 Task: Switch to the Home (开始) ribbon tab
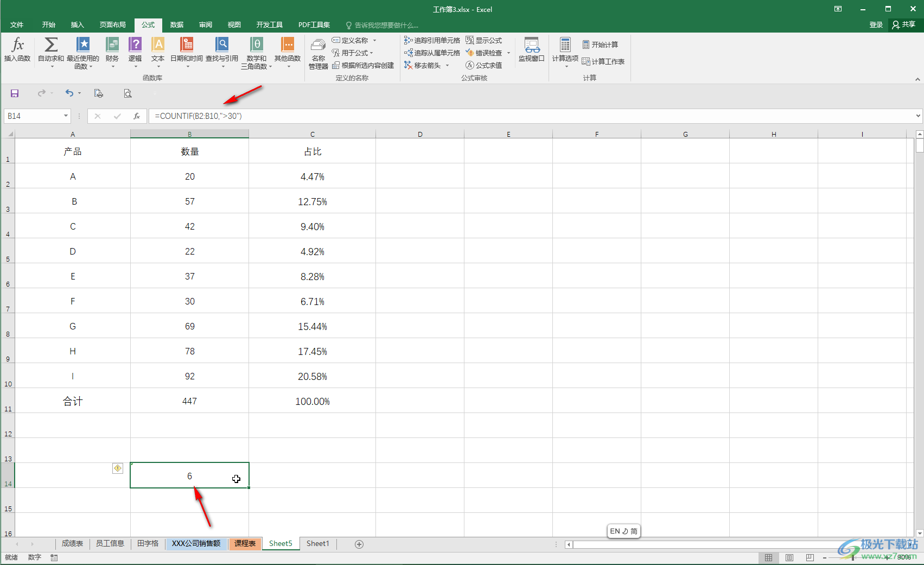click(49, 25)
